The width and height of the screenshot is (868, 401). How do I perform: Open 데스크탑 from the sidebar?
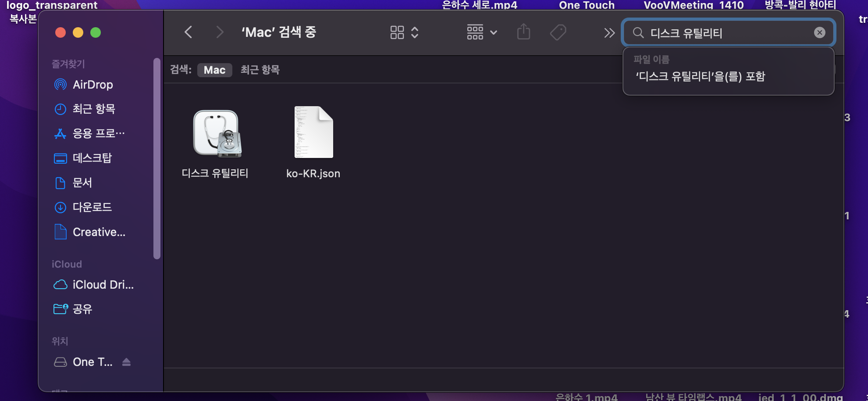92,158
